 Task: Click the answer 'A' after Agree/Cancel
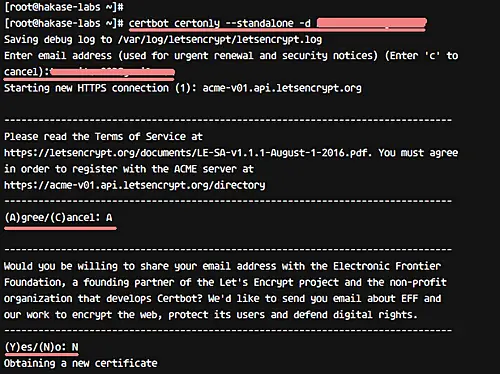point(109,218)
